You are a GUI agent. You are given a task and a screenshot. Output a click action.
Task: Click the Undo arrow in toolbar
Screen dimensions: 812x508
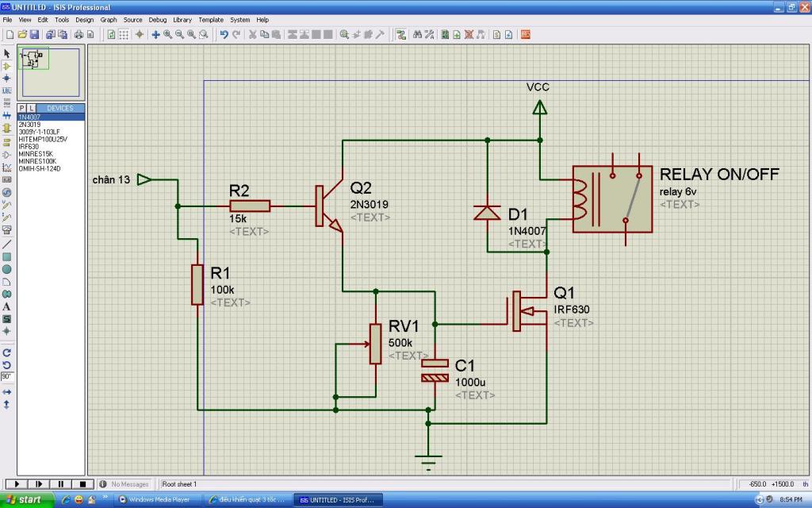click(224, 35)
